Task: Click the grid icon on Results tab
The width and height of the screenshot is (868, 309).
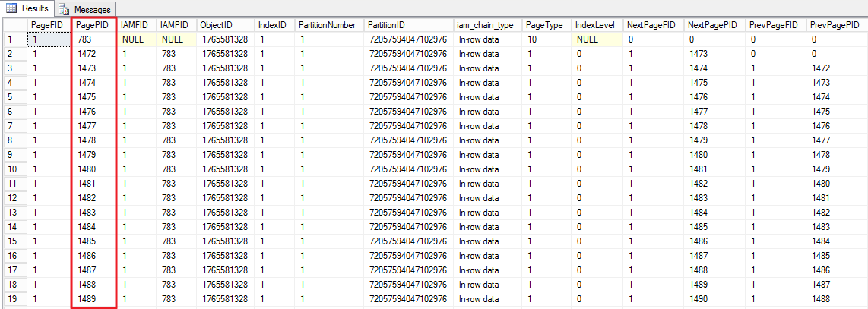Action: (x=11, y=8)
